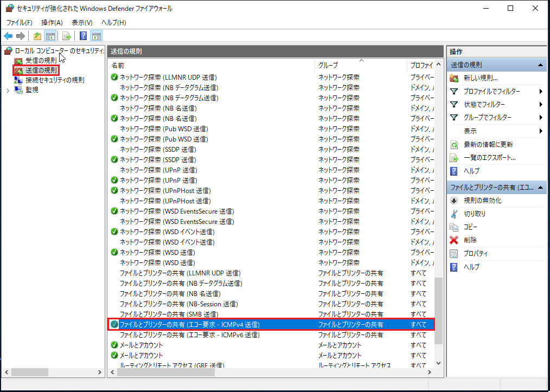550x392 pixels.
Task: Select ファイルとプリンターの共有 (LLMNR UDP 送信) row
Action: 271,273
